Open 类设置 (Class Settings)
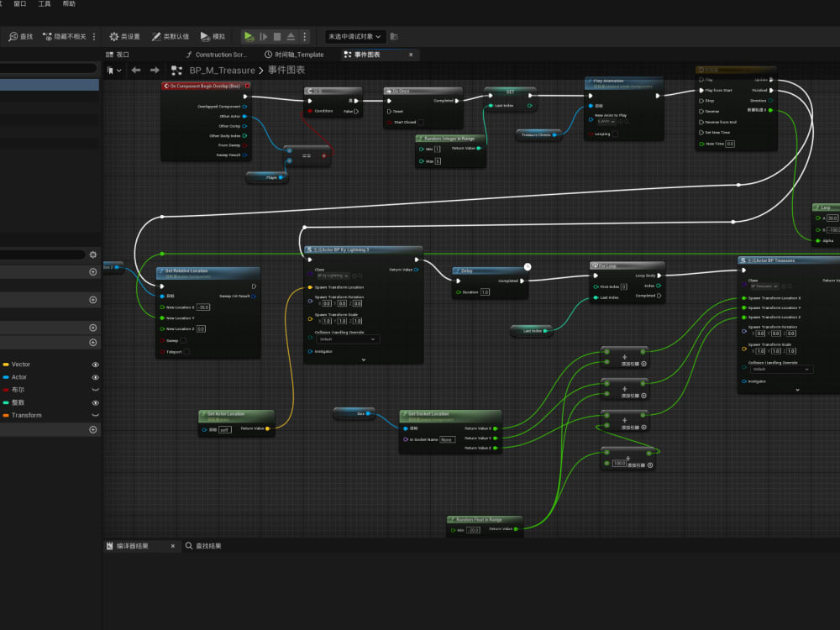Screen dimensions: 840x630 pos(126,36)
